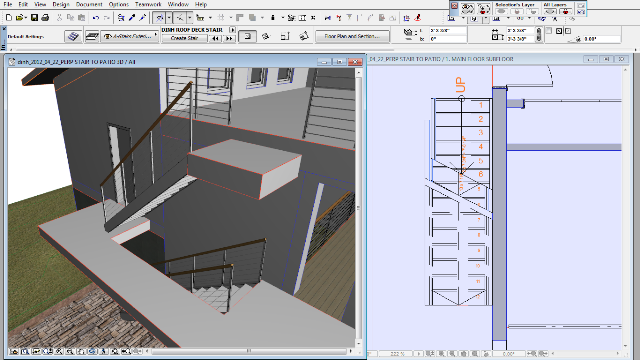The width and height of the screenshot is (640, 360).
Task: Click the Trace Reference icon
Action: [x=407, y=18]
